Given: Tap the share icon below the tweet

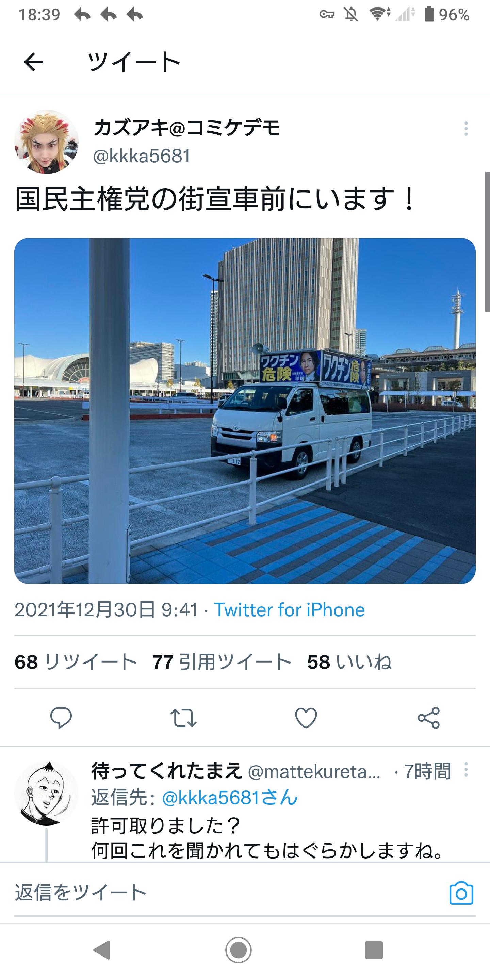Looking at the screenshot, I should [x=429, y=718].
